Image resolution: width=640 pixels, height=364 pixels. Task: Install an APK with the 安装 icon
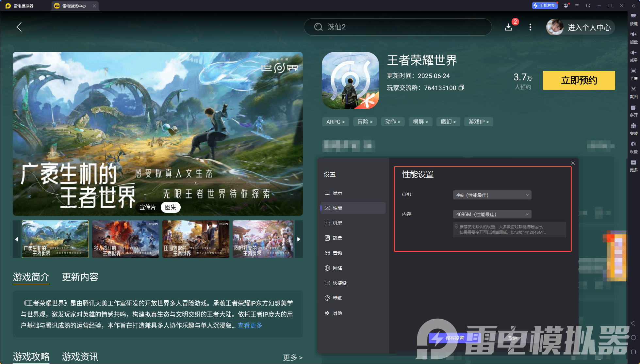633,129
